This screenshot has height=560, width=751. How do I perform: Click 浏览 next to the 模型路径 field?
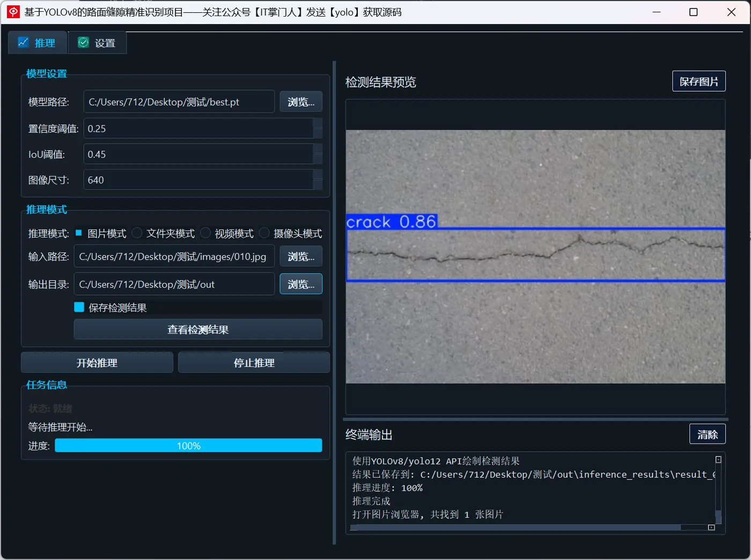[300, 101]
